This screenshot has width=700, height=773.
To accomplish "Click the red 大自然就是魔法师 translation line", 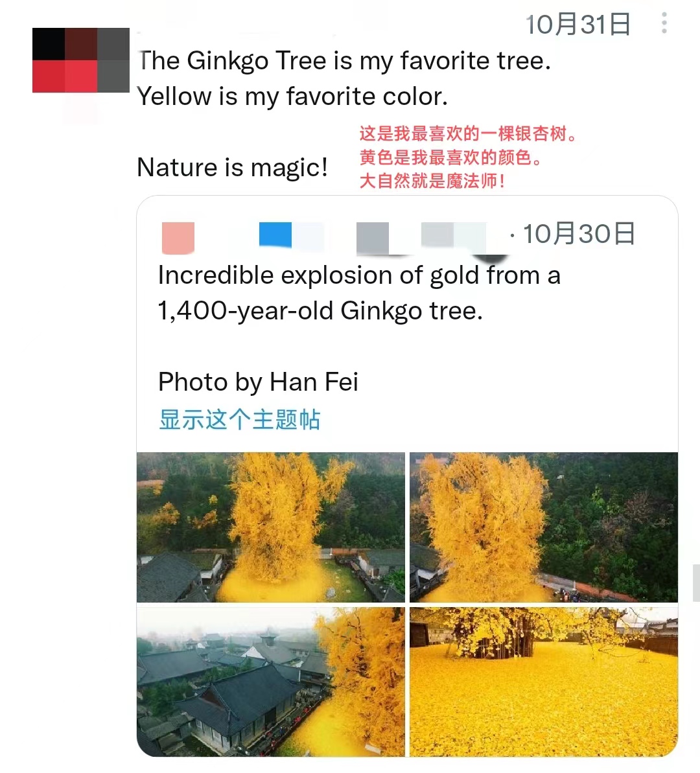I will (x=432, y=181).
